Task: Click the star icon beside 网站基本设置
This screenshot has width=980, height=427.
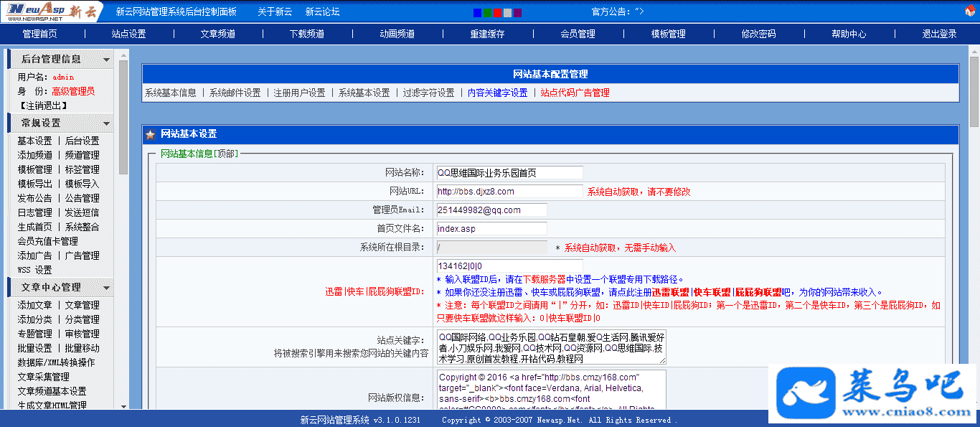Action: pyautogui.click(x=151, y=134)
